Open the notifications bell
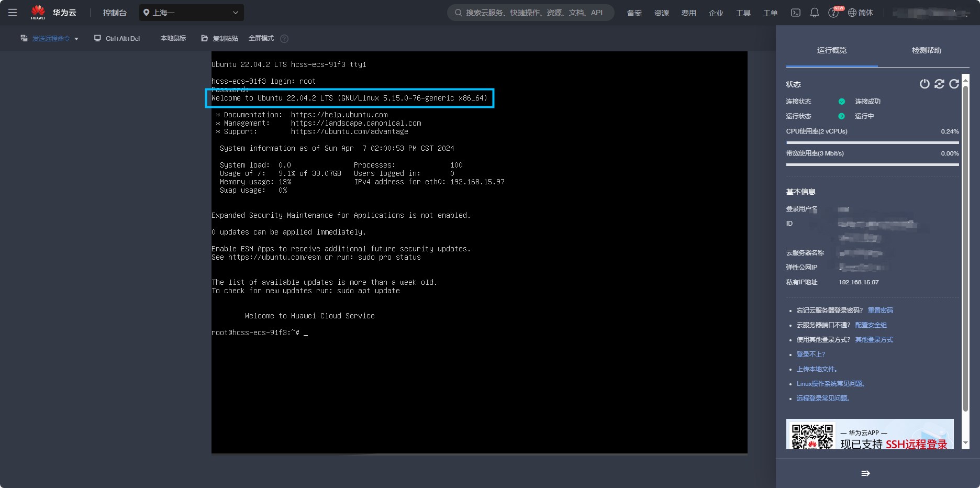Viewport: 980px width, 488px height. point(814,13)
